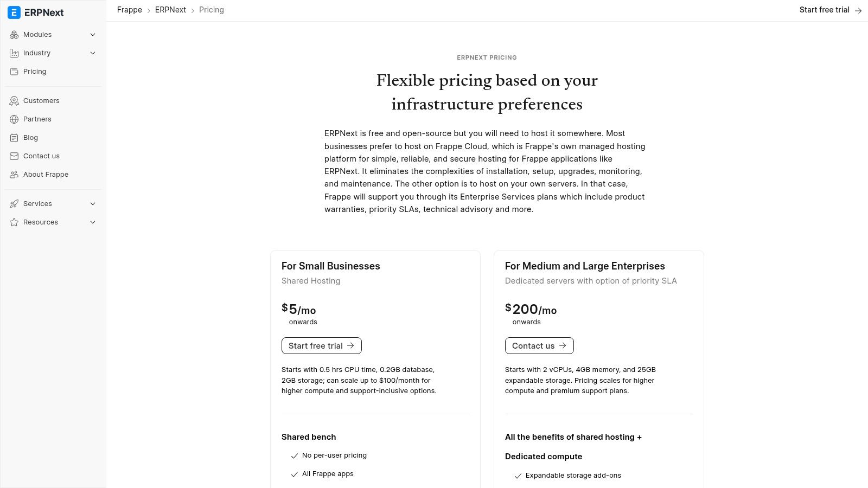The image size is (868, 488).
Task: Click the Contact us envelope icon
Action: [x=14, y=156]
